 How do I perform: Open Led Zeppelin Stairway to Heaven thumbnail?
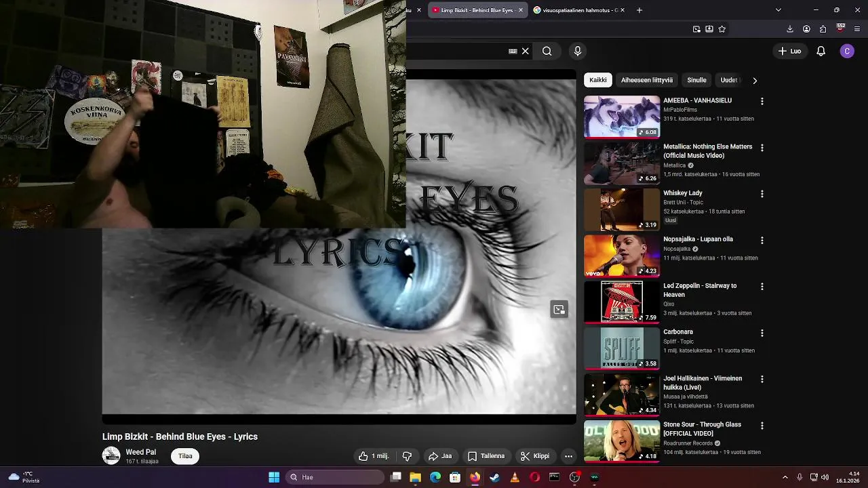tap(622, 302)
